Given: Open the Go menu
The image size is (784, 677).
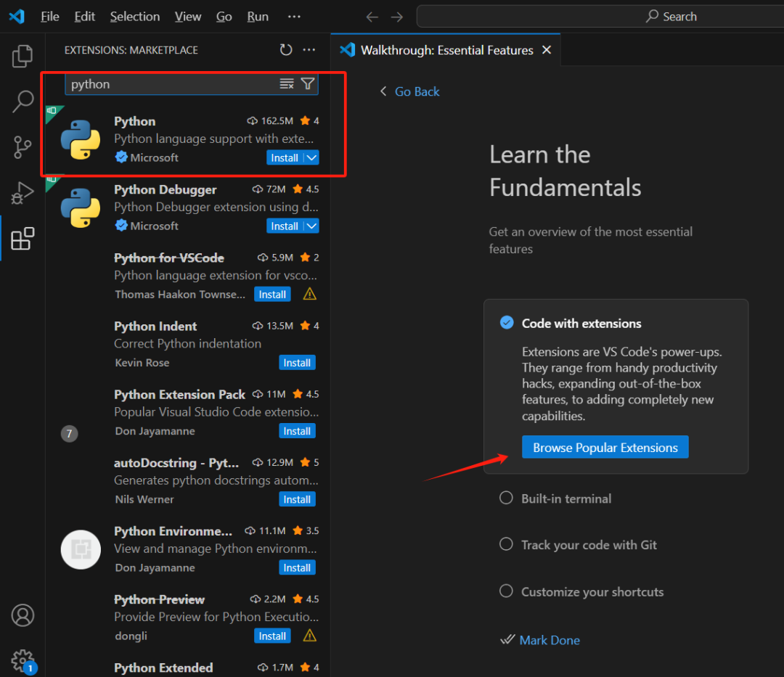Looking at the screenshot, I should pos(224,17).
